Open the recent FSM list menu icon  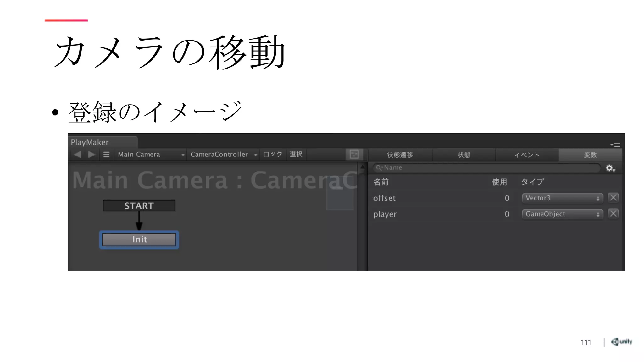click(x=106, y=154)
